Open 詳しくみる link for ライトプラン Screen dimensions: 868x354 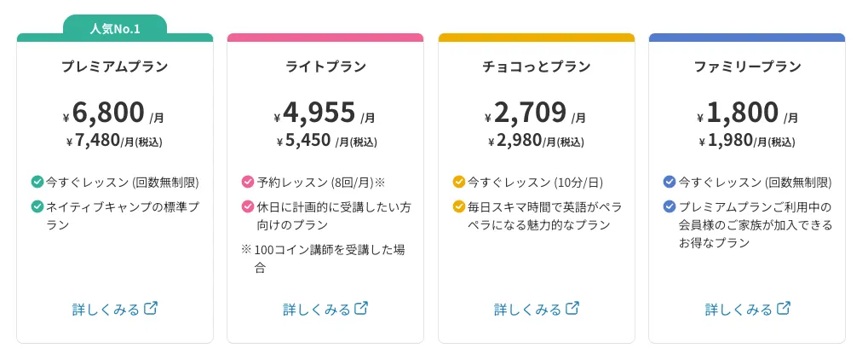coord(316,309)
